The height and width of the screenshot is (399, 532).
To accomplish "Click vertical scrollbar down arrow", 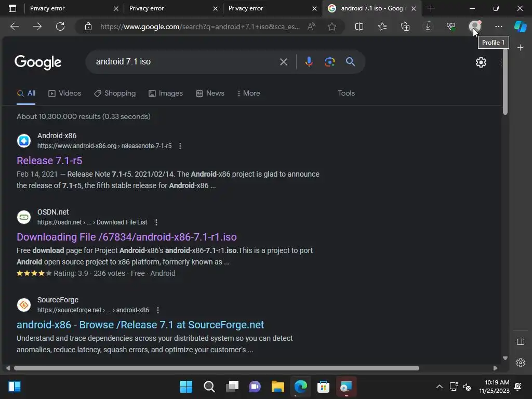I will [505, 358].
